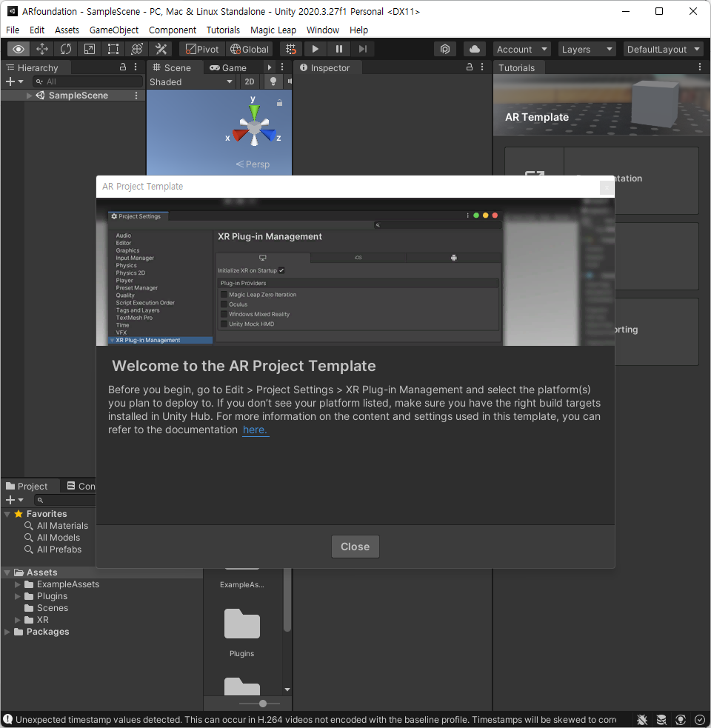Toggle the scene gizmo rotation lock

click(x=279, y=103)
